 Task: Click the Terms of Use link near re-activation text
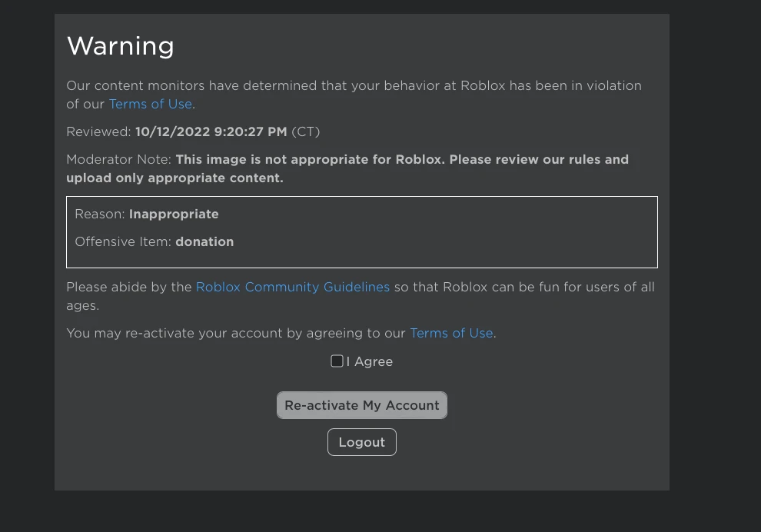(x=451, y=333)
